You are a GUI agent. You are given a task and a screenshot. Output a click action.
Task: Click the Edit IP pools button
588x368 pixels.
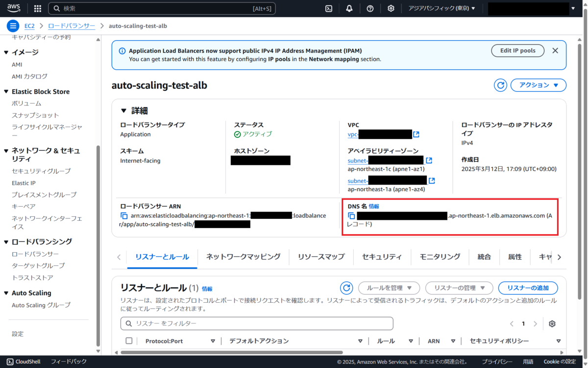coord(518,51)
